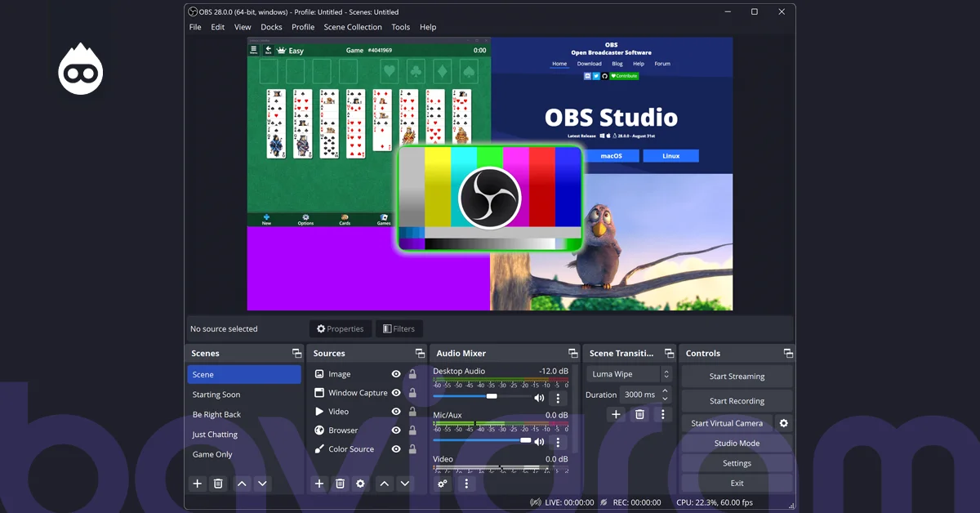
Task: Click the Start Recording button
Action: click(x=737, y=401)
